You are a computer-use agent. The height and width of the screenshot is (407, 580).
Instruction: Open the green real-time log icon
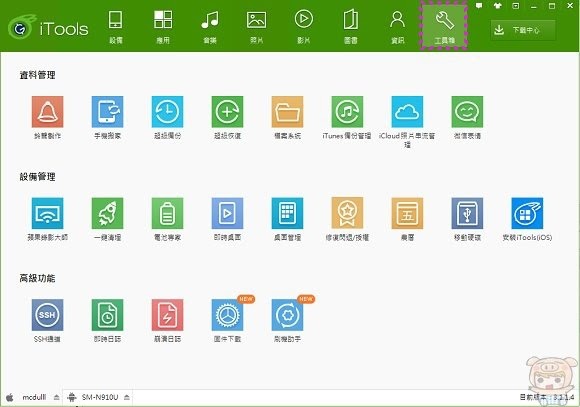pos(107,314)
